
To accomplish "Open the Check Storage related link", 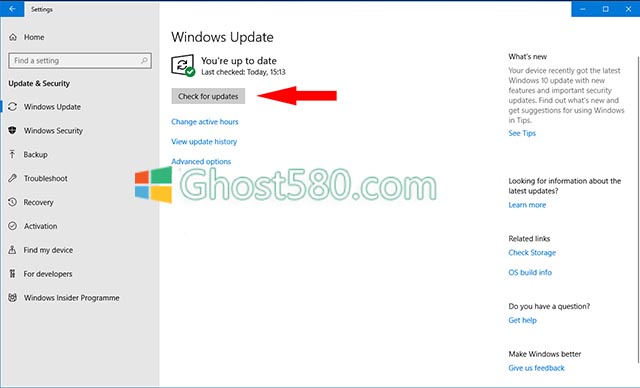I will (532, 253).
